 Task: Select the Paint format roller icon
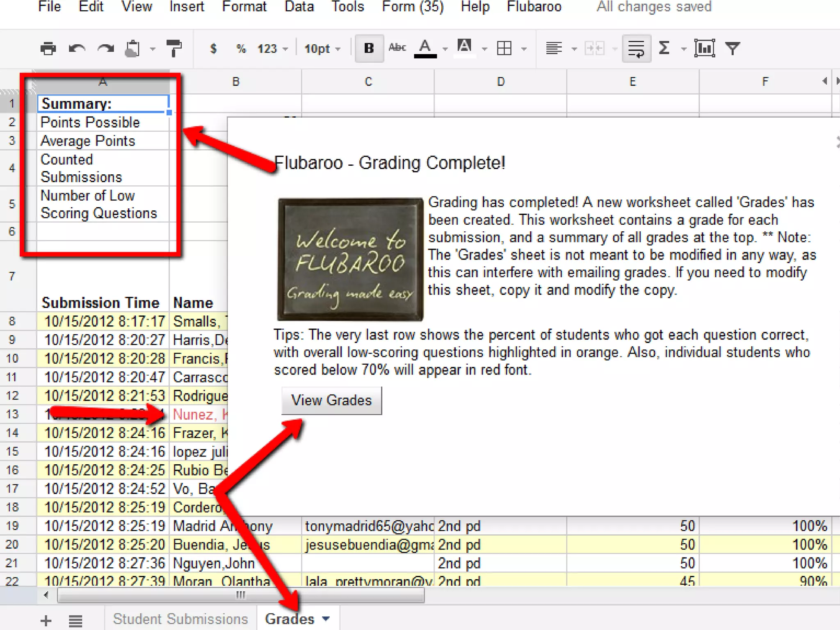[x=174, y=48]
